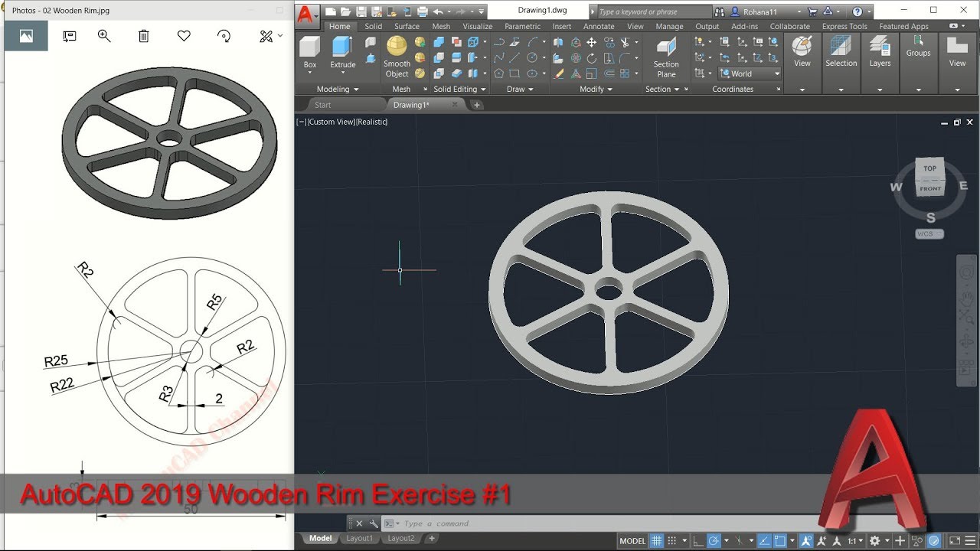Toggle drawing grid display in status bar
This screenshot has height=551, width=980.
point(657,541)
